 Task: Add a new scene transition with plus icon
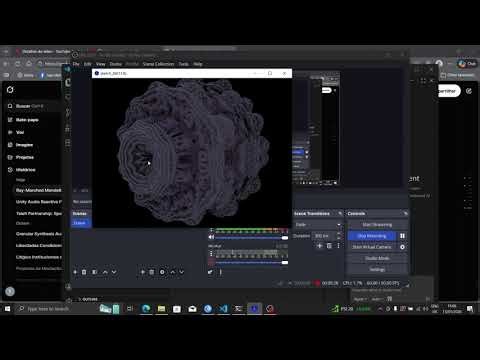(320, 246)
